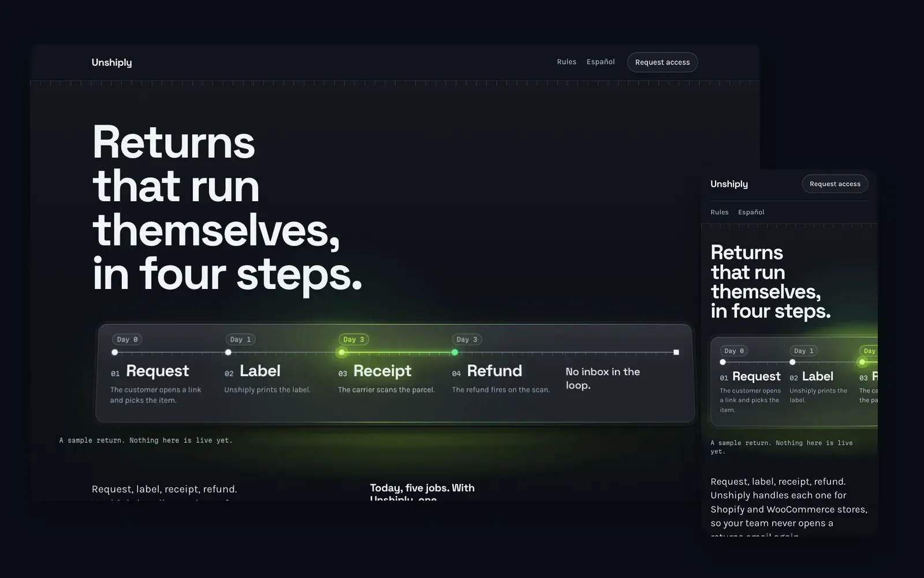Click the large desktop headline 'Returns that run themselves'

227,208
